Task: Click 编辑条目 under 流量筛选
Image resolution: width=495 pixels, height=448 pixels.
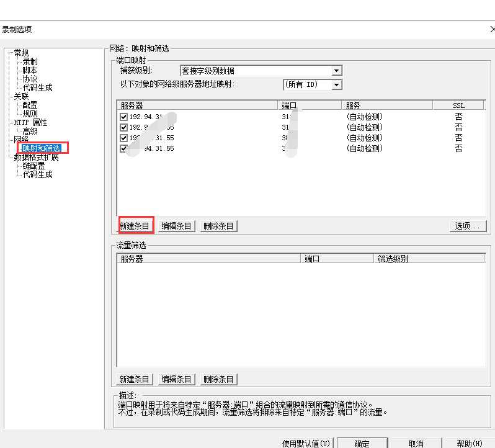Action: (x=176, y=379)
